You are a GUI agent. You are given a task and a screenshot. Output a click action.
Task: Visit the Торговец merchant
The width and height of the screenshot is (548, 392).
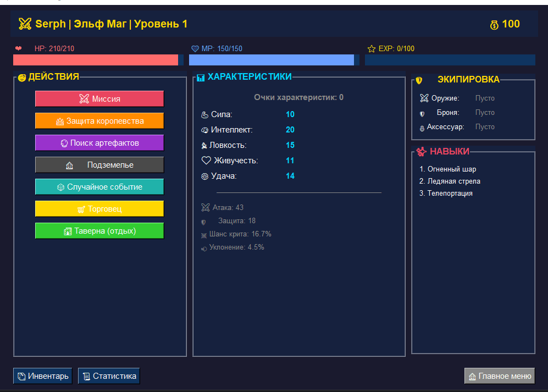(99, 209)
